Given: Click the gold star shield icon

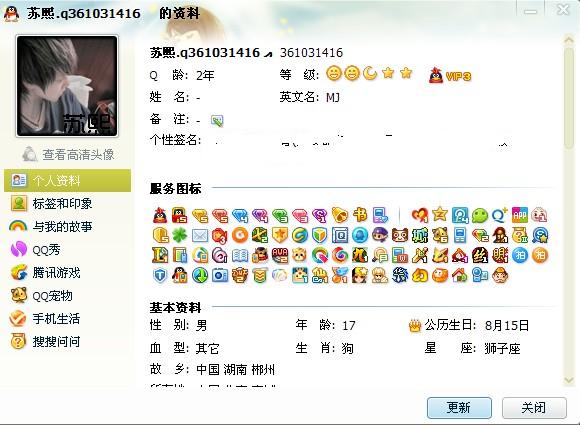Looking at the screenshot, I should pyautogui.click(x=280, y=235).
